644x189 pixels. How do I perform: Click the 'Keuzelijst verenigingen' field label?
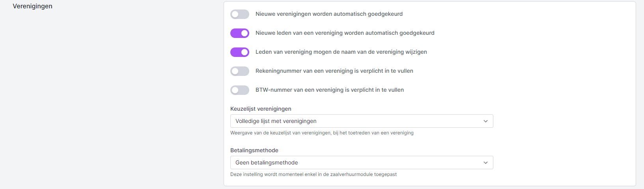pyautogui.click(x=261, y=109)
